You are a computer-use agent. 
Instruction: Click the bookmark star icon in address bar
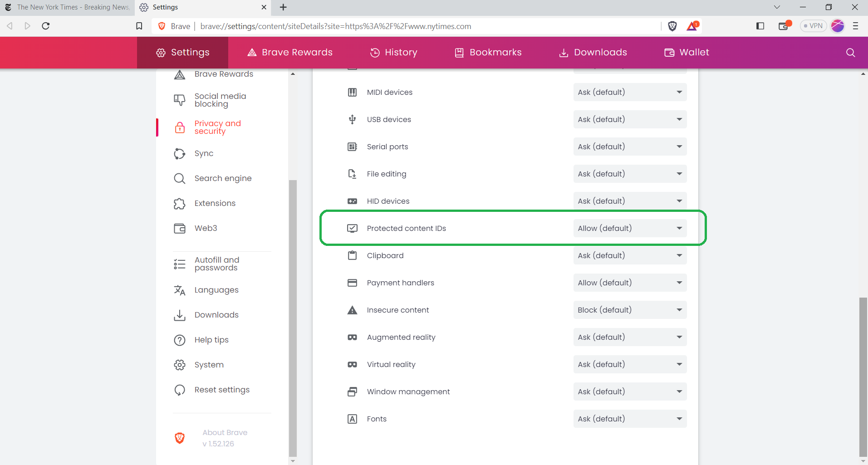coord(139,26)
